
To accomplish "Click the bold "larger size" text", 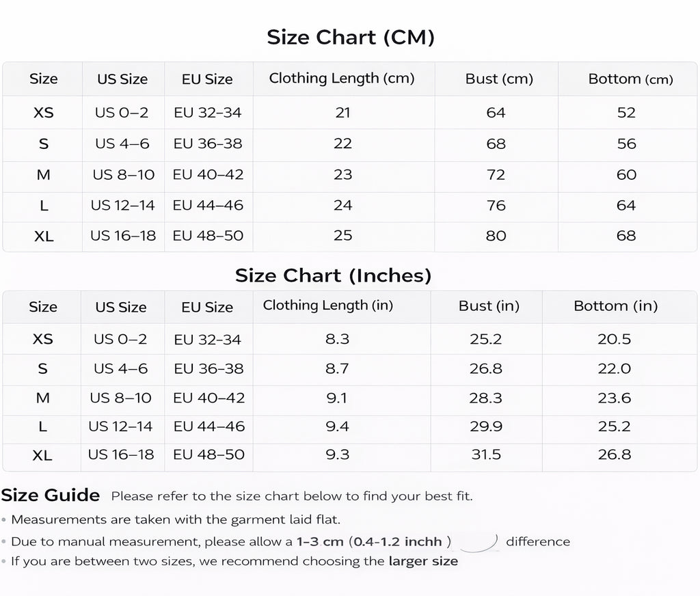I will 423,562.
